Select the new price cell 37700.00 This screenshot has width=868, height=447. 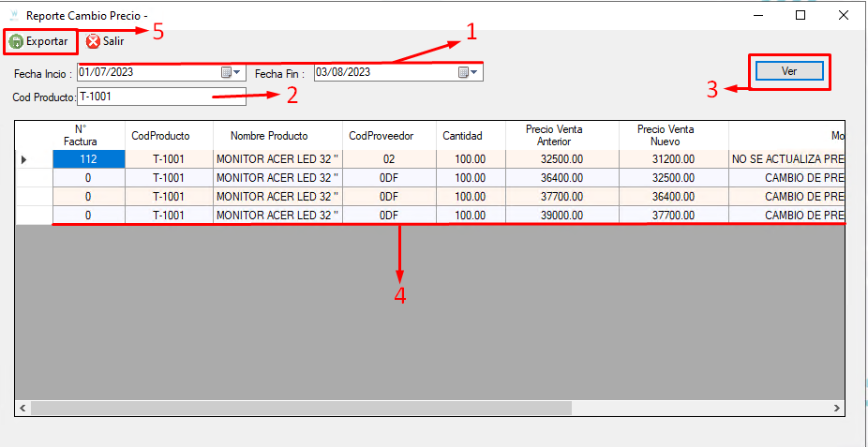673,216
